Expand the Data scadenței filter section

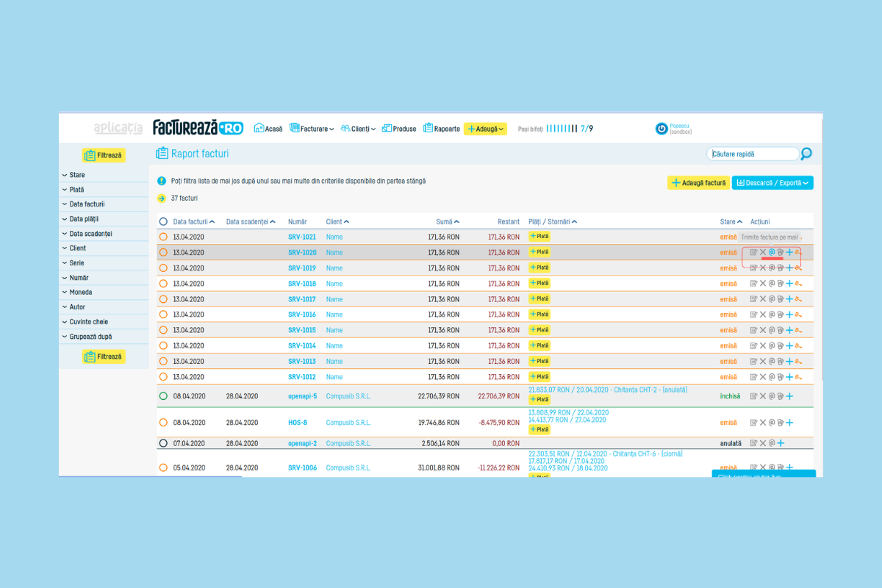click(90, 234)
